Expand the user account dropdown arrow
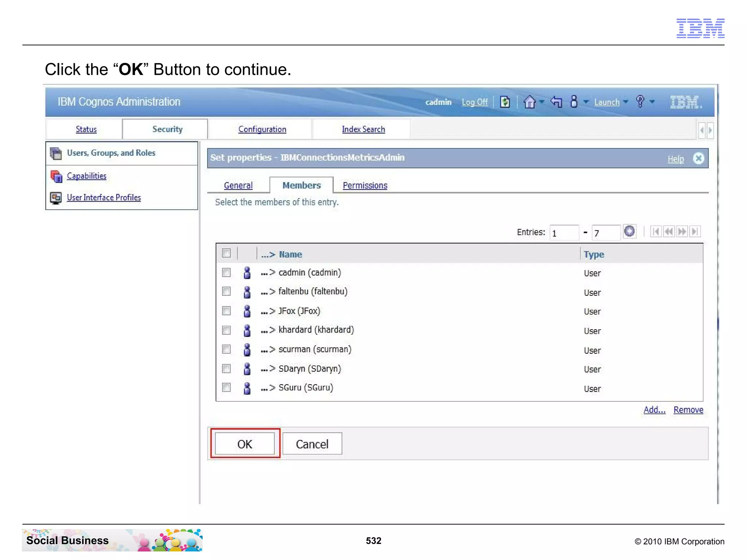Screen dimensions: 747x560 [x=586, y=102]
